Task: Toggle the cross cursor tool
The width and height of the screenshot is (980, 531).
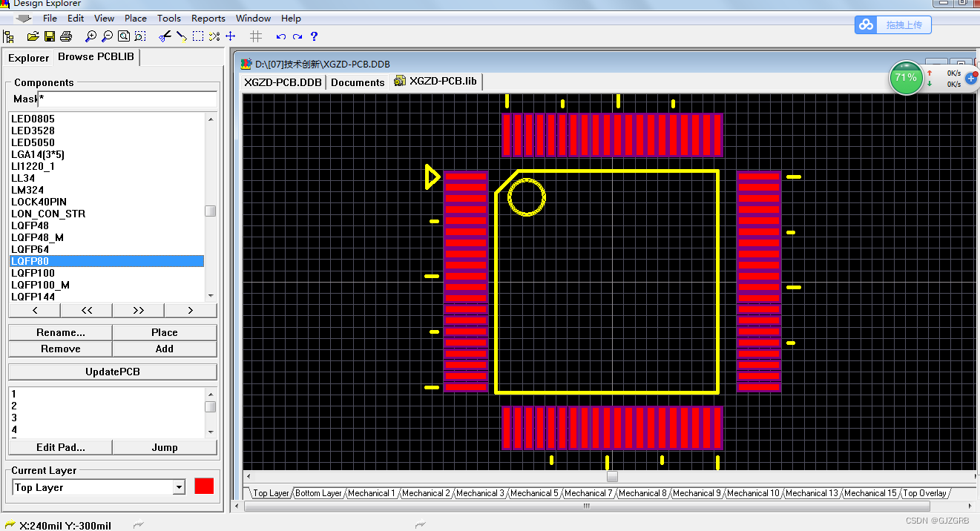Action: [x=230, y=36]
